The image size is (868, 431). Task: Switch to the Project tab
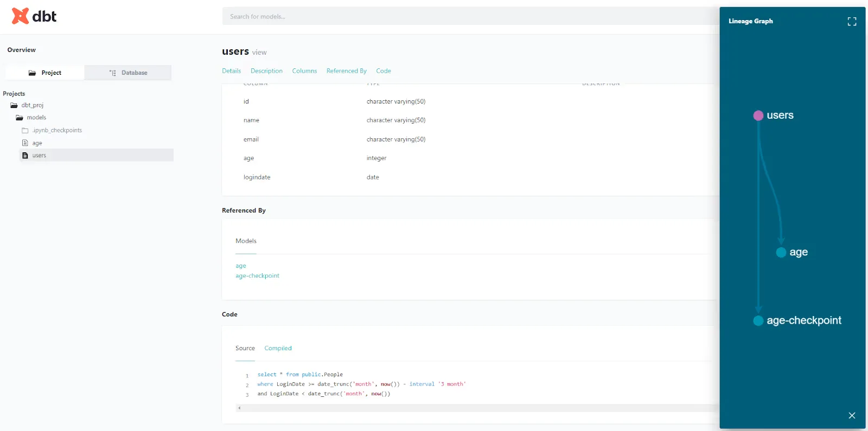pyautogui.click(x=44, y=73)
